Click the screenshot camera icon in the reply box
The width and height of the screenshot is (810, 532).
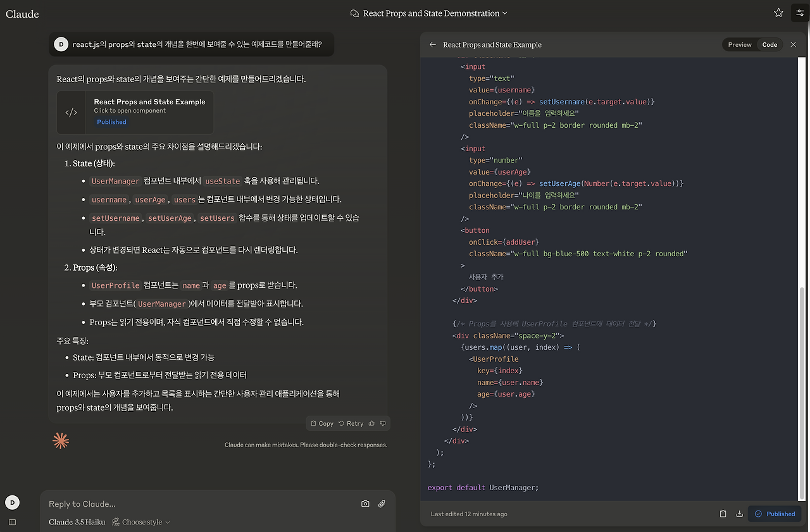click(x=365, y=504)
